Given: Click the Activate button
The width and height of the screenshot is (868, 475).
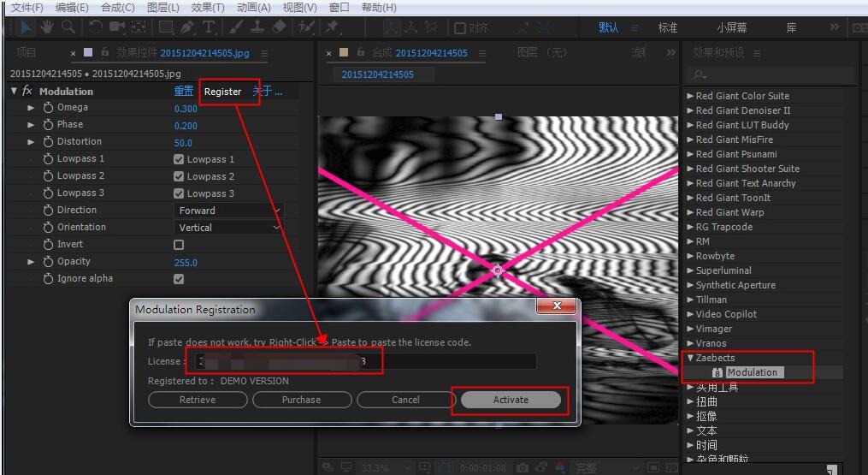Looking at the screenshot, I should pos(511,400).
